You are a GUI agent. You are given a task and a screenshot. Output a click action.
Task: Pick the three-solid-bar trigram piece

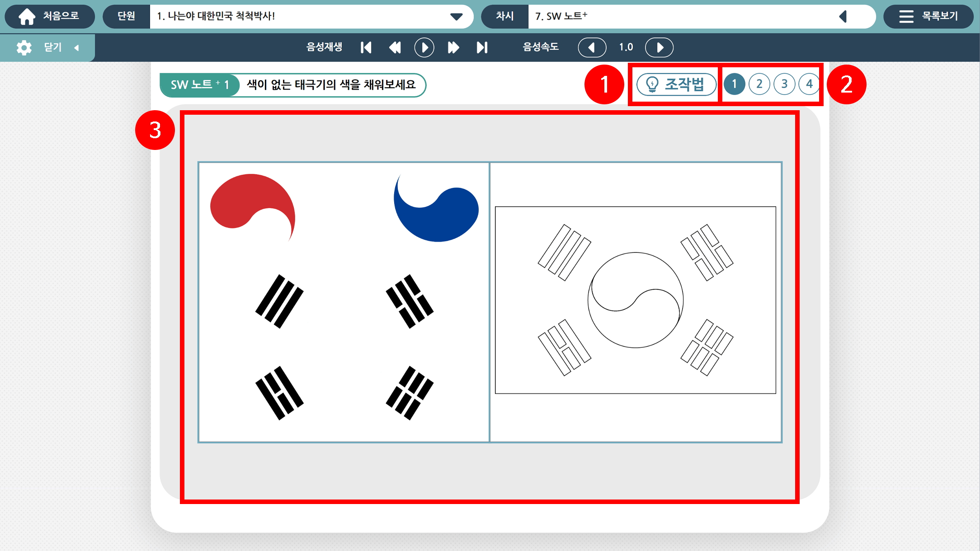[279, 301]
